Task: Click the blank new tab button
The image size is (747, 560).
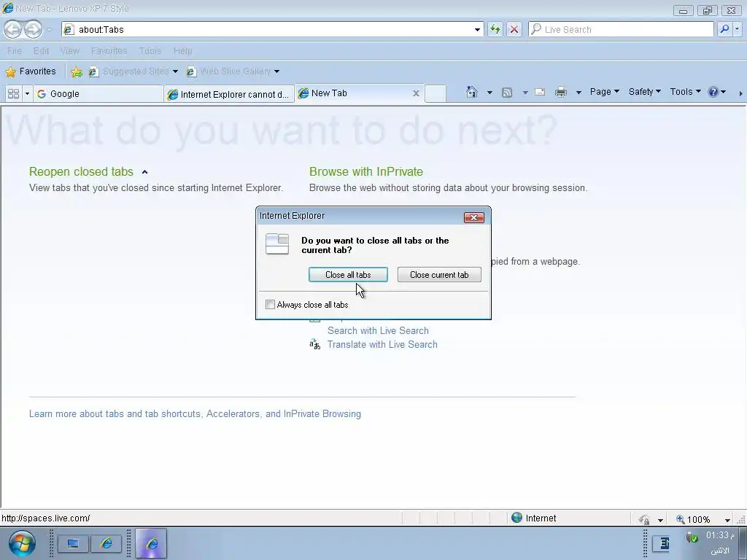Action: pyautogui.click(x=435, y=94)
